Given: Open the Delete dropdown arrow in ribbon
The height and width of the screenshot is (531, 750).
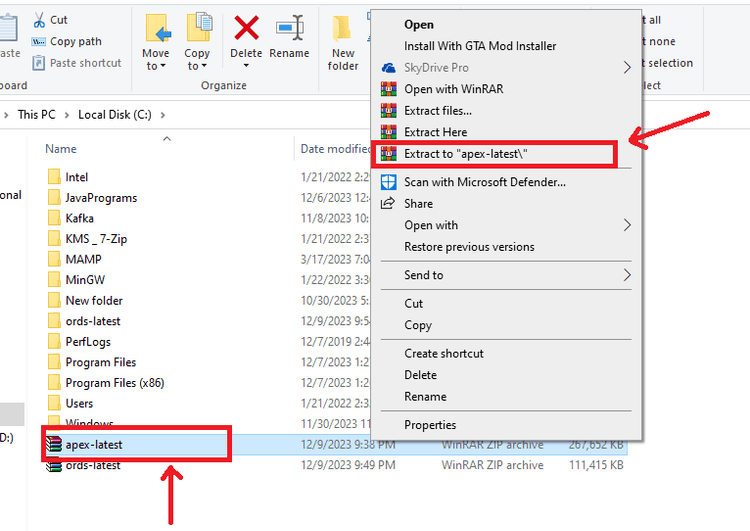Looking at the screenshot, I should [246, 66].
